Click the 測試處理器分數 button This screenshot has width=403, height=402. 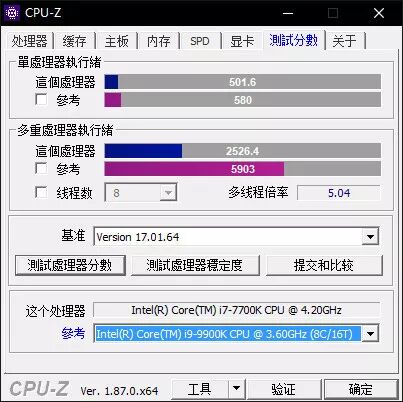click(70, 265)
